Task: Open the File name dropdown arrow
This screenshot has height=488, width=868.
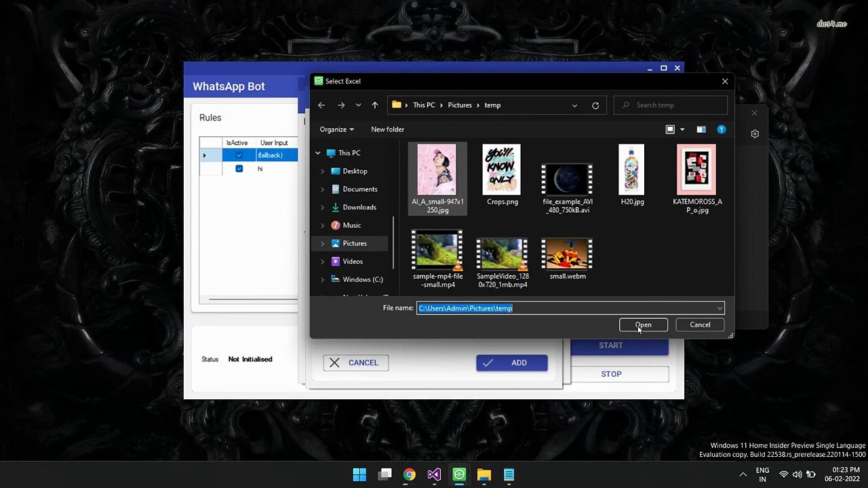Action: click(719, 308)
